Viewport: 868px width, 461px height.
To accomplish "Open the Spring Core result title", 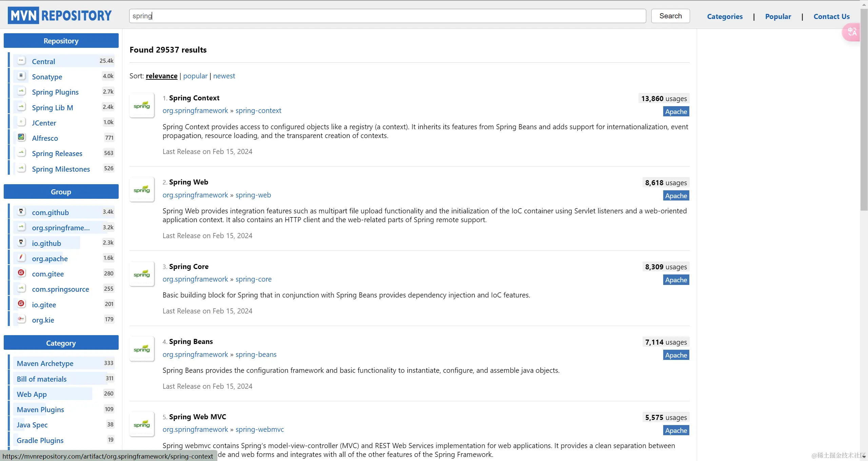I will coord(189,267).
